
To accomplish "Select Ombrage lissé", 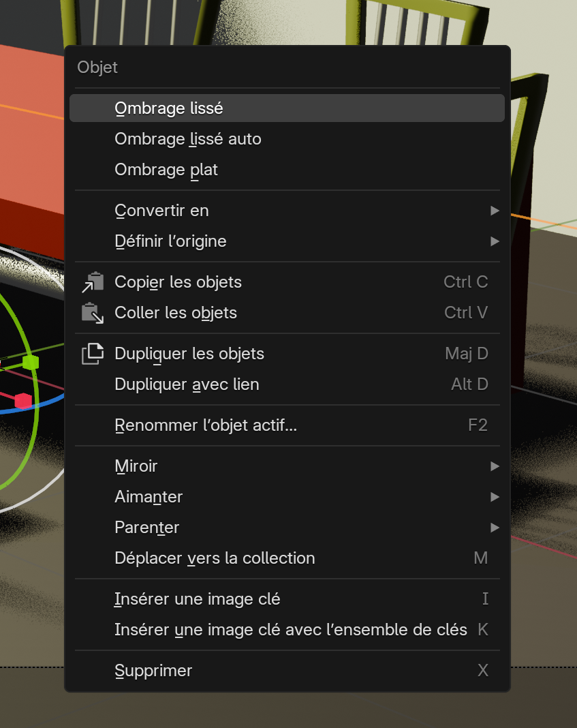I will pos(169,108).
